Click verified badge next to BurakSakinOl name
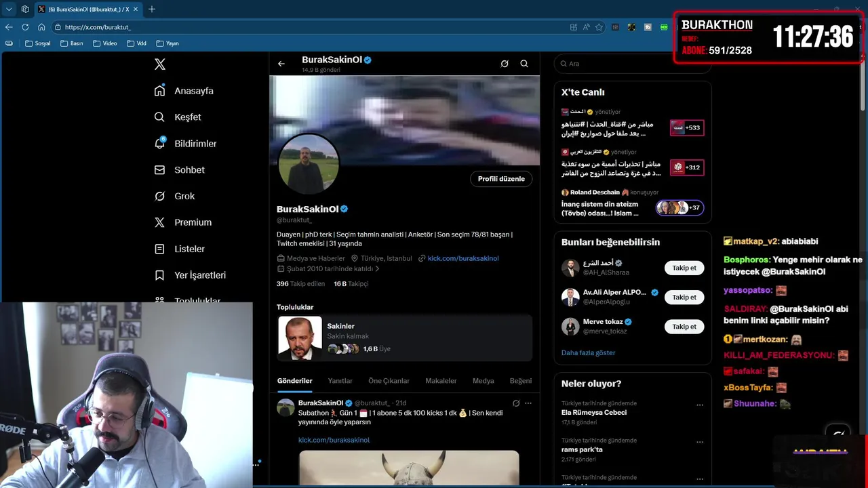 344,209
